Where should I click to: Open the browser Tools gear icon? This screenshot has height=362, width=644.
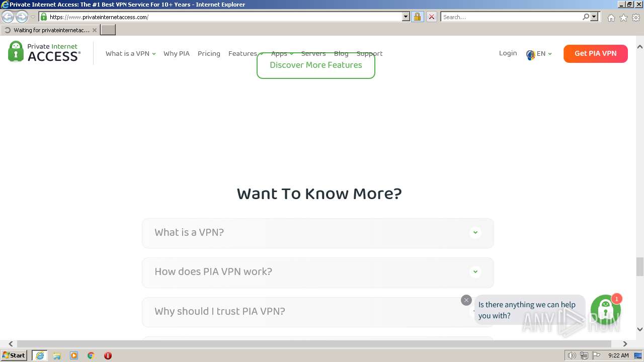coord(636,18)
